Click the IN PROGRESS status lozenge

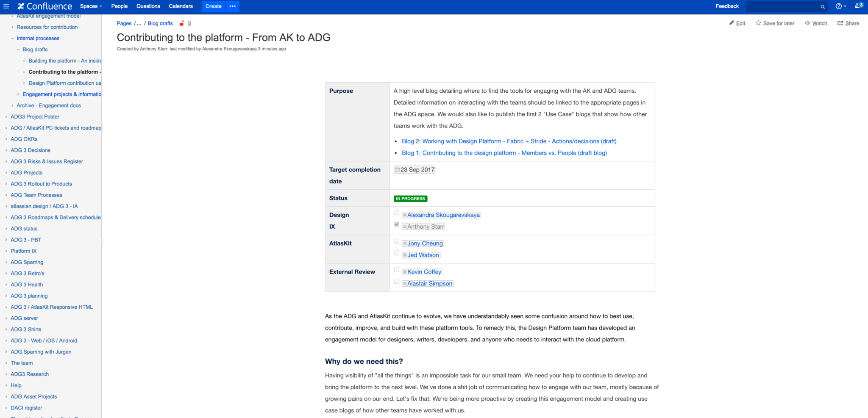410,199
